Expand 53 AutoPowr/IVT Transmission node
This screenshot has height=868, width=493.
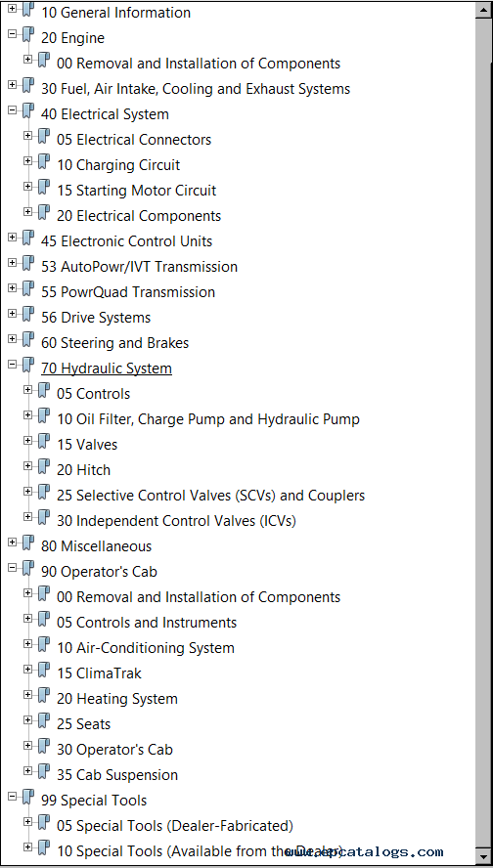click(x=13, y=262)
